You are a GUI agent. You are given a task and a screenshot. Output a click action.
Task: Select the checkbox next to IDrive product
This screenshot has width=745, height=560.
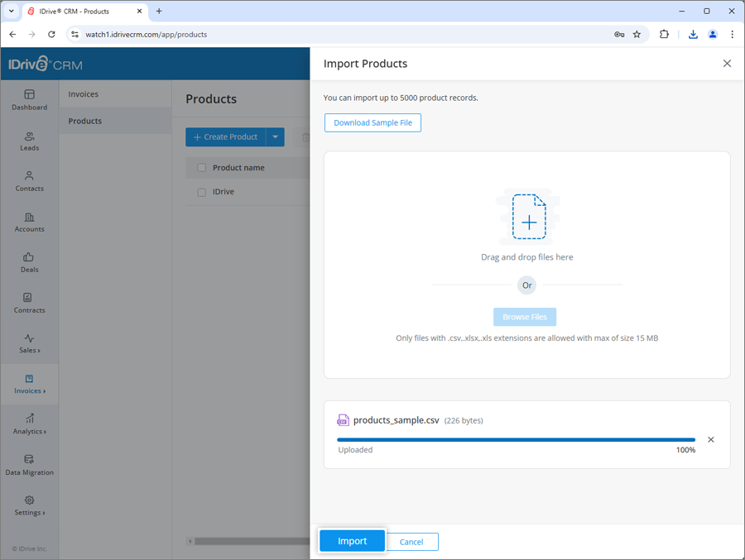(201, 191)
